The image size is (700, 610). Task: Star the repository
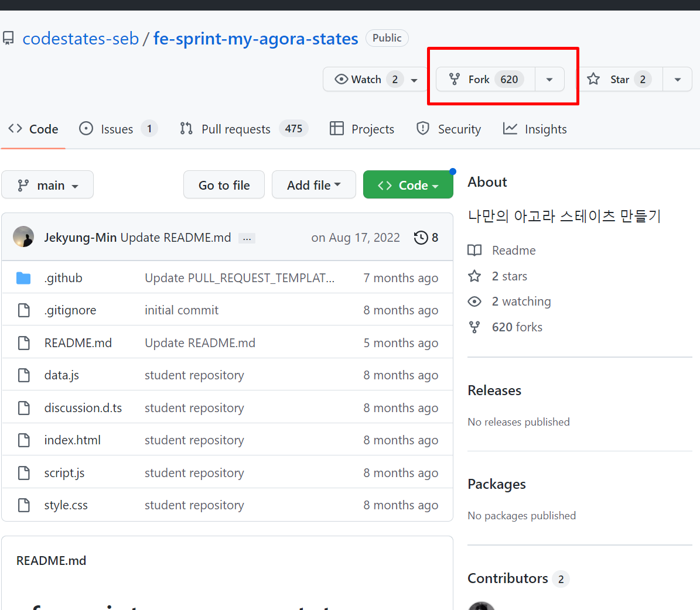point(619,80)
